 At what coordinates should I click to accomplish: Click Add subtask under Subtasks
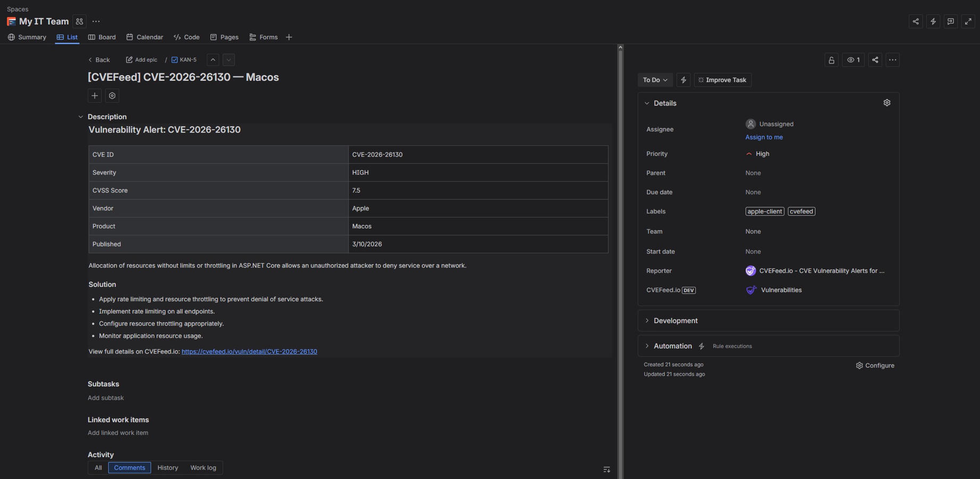click(105, 398)
